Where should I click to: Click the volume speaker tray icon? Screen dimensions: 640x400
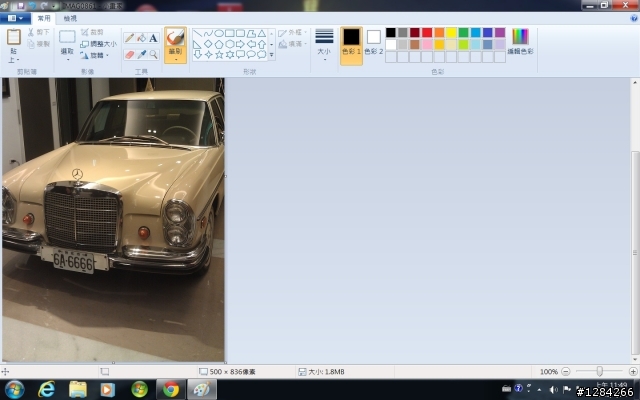pos(553,389)
